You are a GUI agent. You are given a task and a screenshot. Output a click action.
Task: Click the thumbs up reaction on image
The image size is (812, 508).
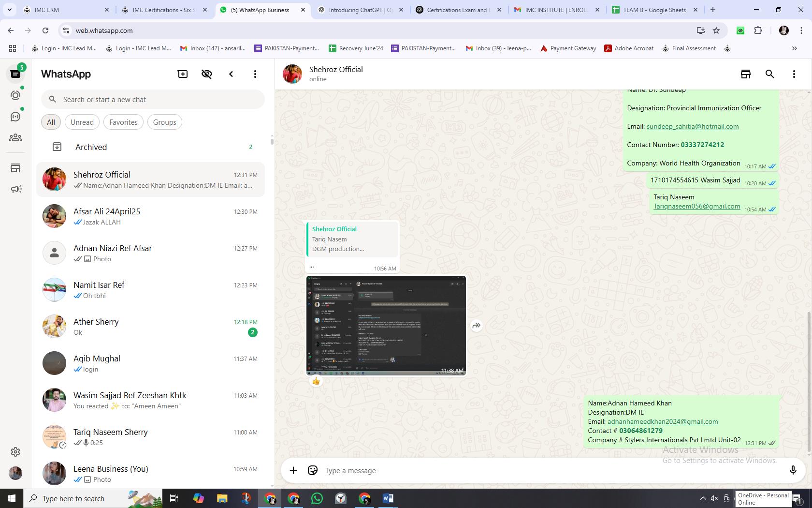(x=316, y=381)
